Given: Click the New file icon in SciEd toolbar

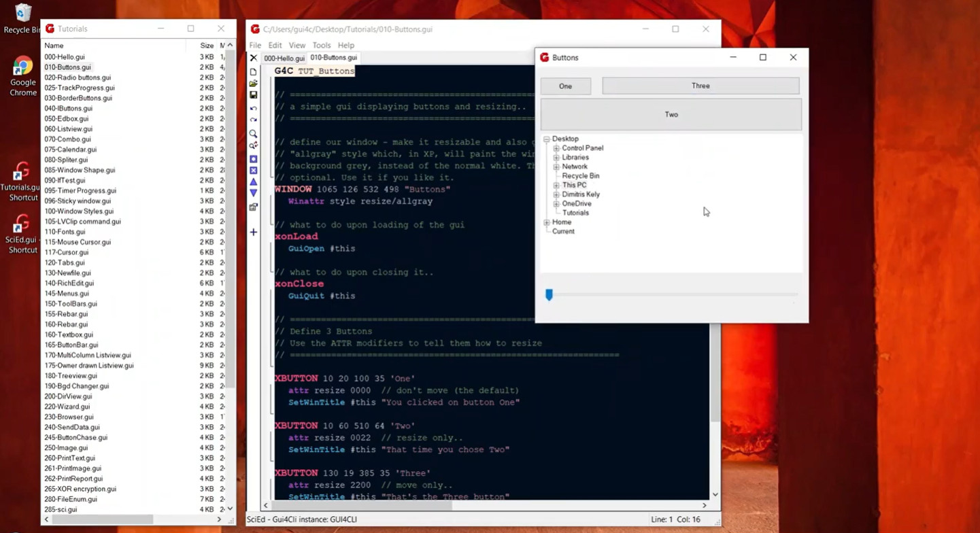Looking at the screenshot, I should pyautogui.click(x=253, y=71).
